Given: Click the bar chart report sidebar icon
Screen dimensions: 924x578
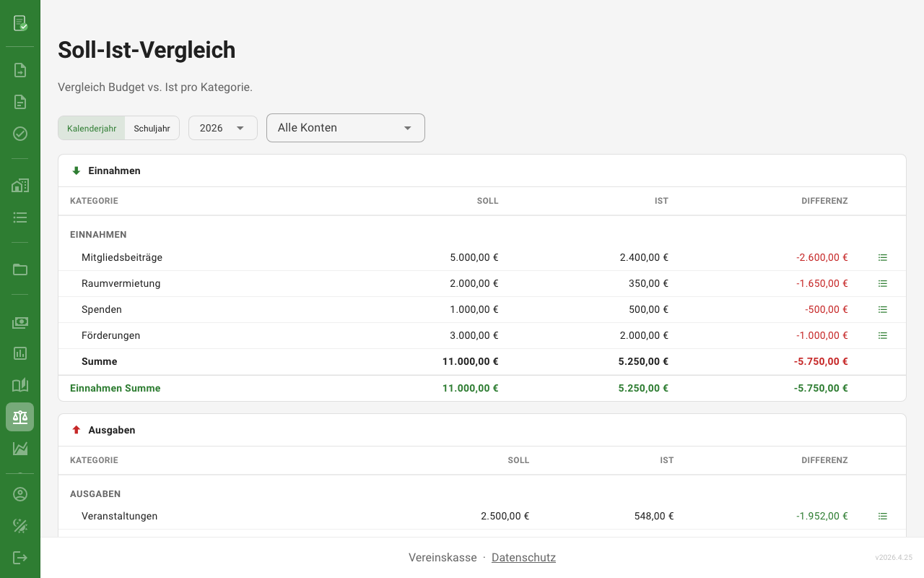Looking at the screenshot, I should (x=20, y=353).
